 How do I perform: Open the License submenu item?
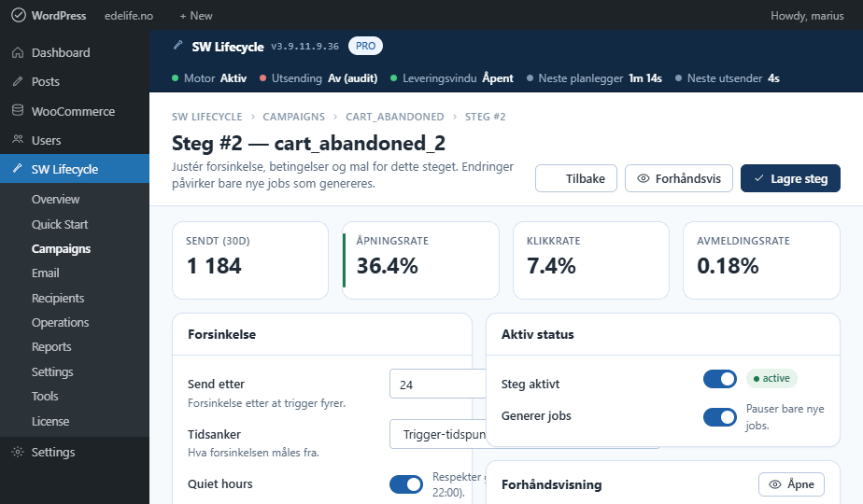(50, 422)
